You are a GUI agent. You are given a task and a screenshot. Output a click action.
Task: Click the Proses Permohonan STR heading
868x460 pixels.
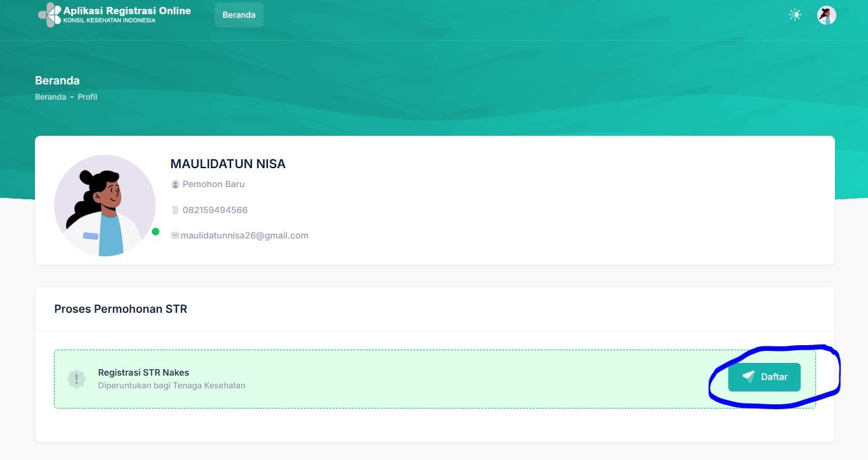coord(120,309)
